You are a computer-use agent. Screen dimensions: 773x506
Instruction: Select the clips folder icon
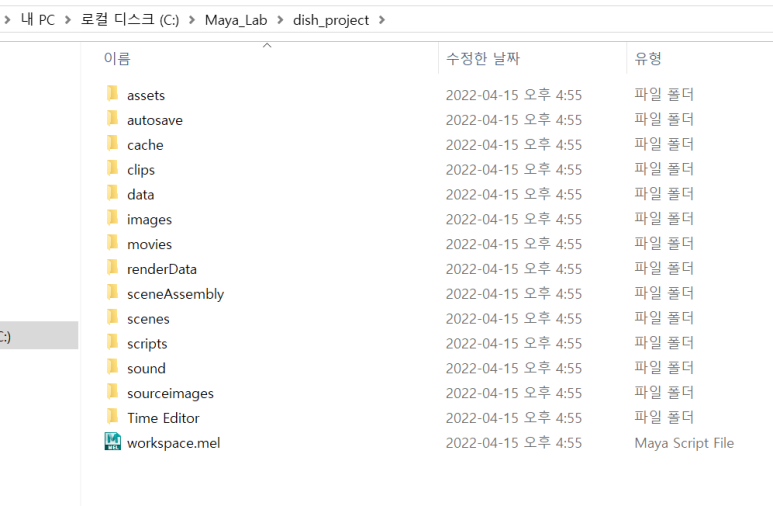(112, 168)
